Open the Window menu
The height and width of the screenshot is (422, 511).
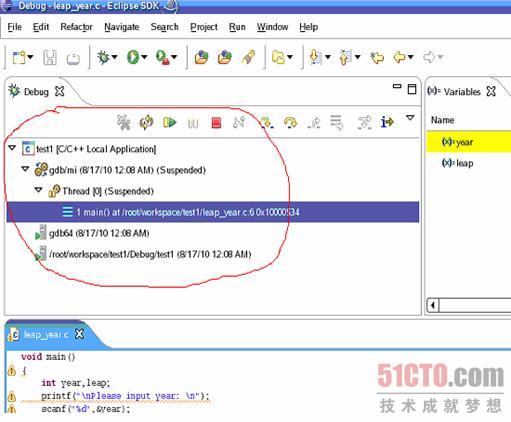272,27
